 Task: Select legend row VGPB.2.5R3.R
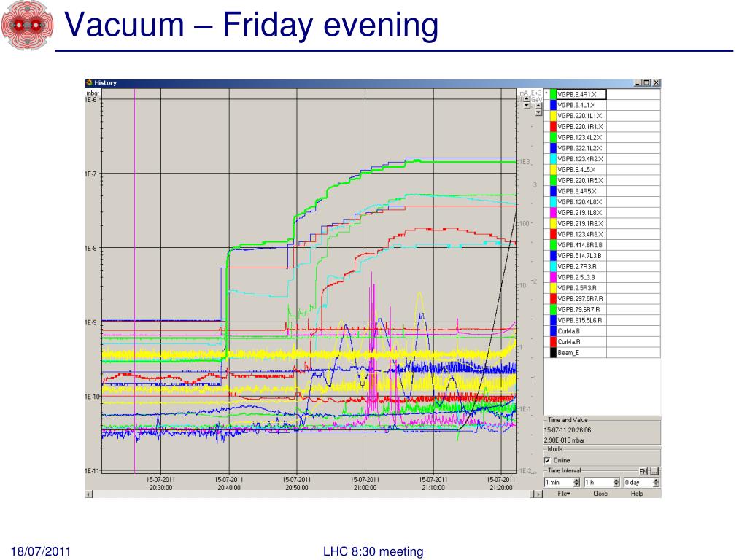(602, 288)
